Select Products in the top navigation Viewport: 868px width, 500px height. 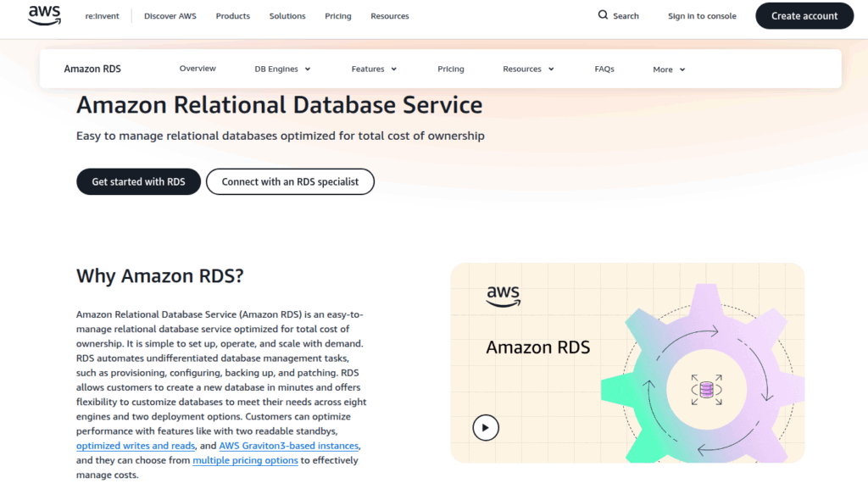point(232,15)
